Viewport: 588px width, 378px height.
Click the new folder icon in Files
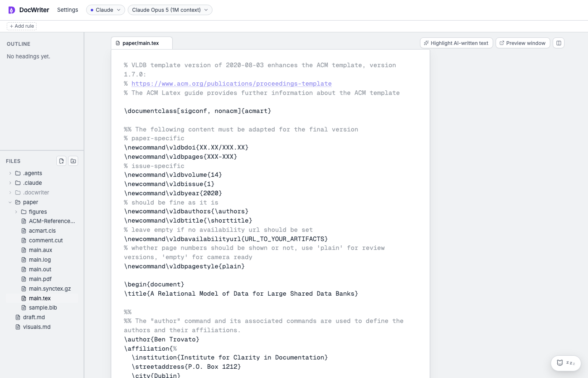coord(73,161)
